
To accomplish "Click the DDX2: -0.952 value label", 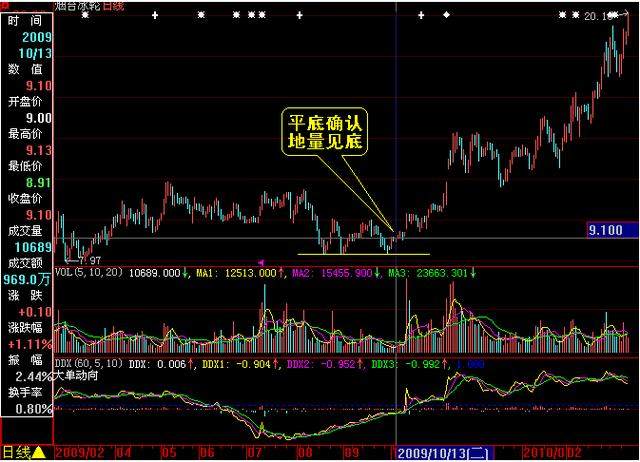I will 321,364.
